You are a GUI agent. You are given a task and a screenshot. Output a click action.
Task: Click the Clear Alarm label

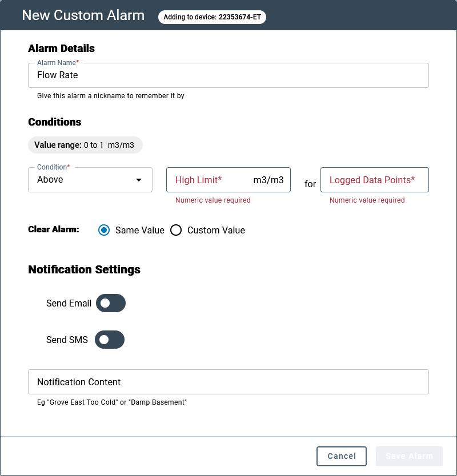pyautogui.click(x=54, y=229)
